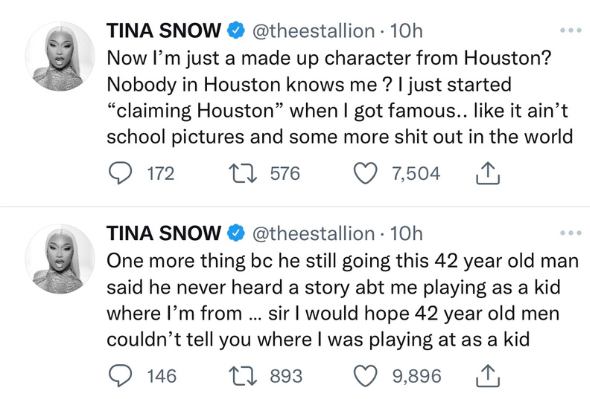Open @theestallion handle on first tweet
590x399 pixels.
tap(313, 31)
